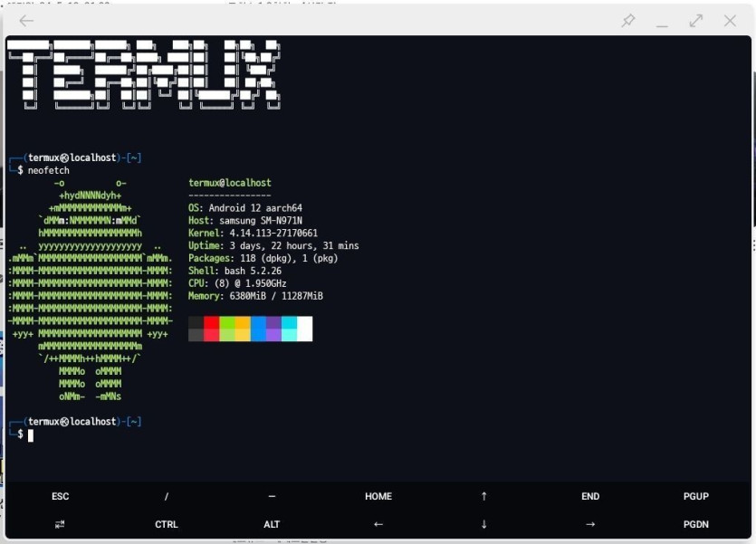This screenshot has height=544, width=756.
Task: Tap the PGDN extra key
Action: tap(695, 524)
